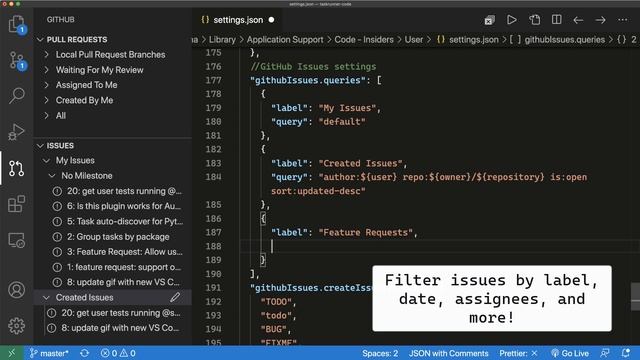Click the editor vertical scrollbar thumb
640x360 pixels.
click(635, 296)
